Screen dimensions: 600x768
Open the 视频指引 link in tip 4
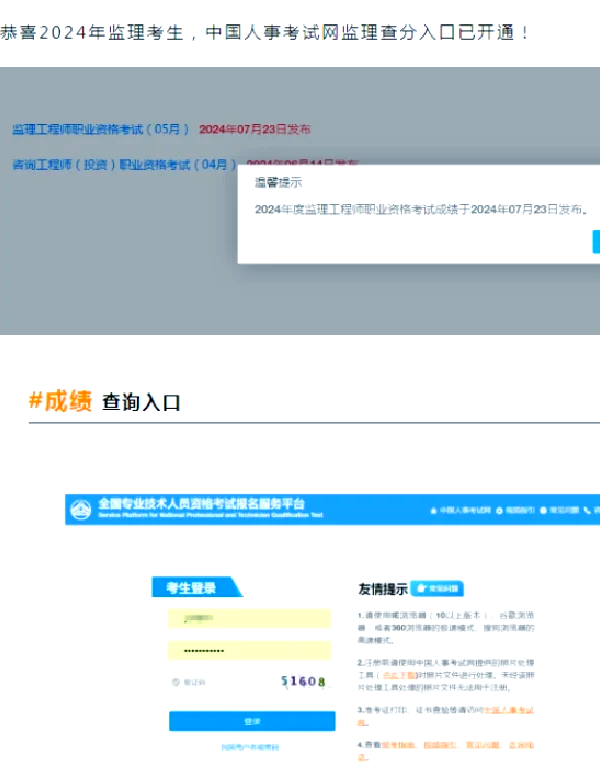[x=440, y=745]
